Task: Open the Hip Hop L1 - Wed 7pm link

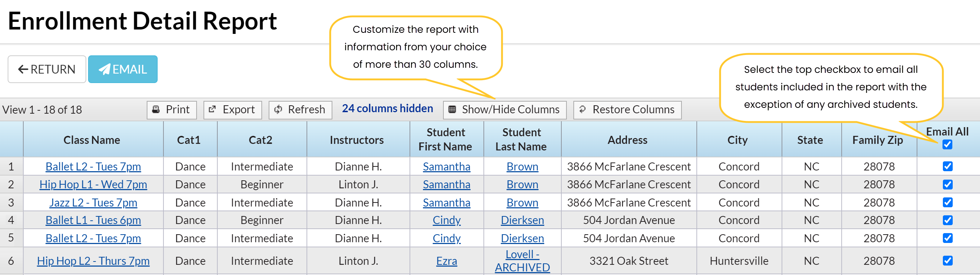Action: [93, 184]
